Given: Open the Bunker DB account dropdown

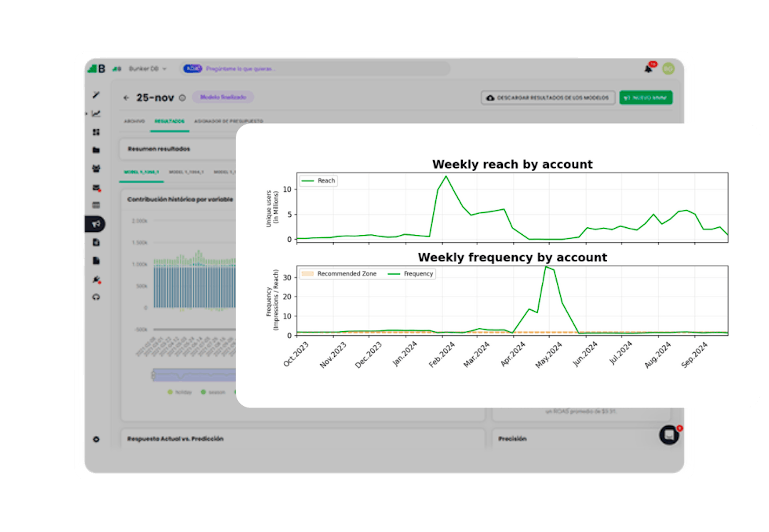Looking at the screenshot, I should pyautogui.click(x=147, y=69).
